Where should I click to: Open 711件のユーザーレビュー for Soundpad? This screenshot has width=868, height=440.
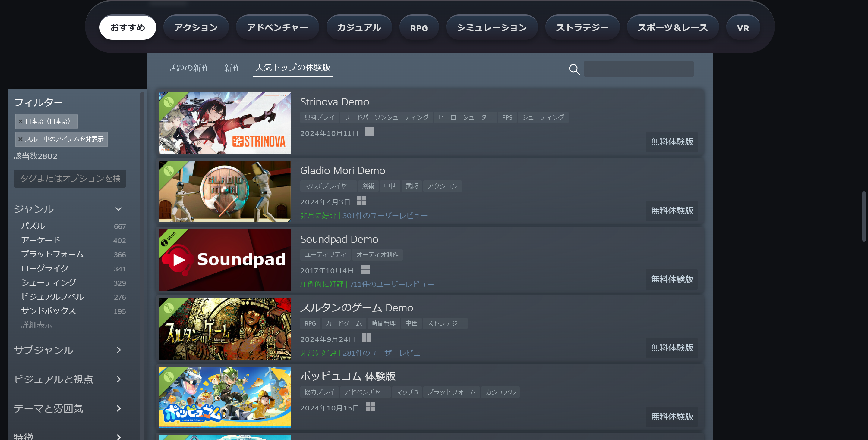click(x=392, y=285)
